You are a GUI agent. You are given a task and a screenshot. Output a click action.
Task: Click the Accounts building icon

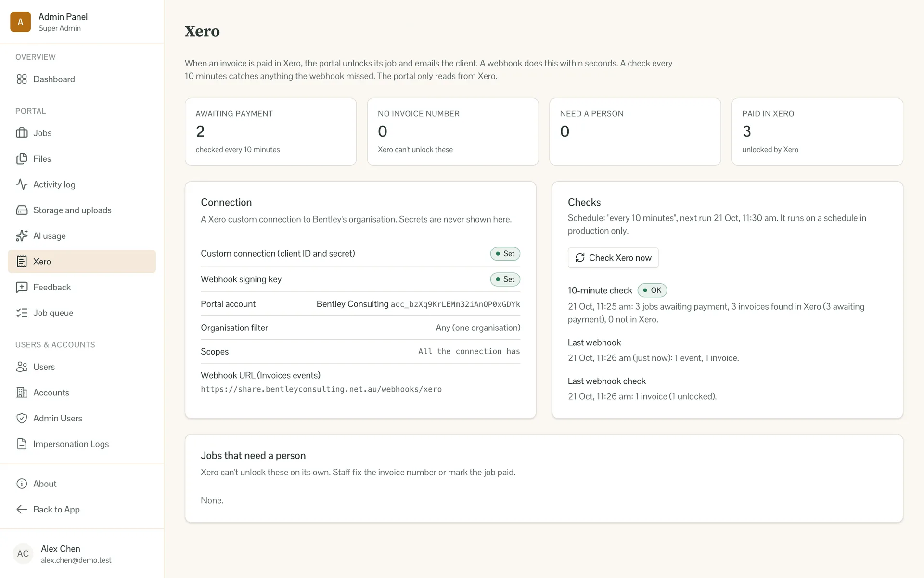click(22, 393)
